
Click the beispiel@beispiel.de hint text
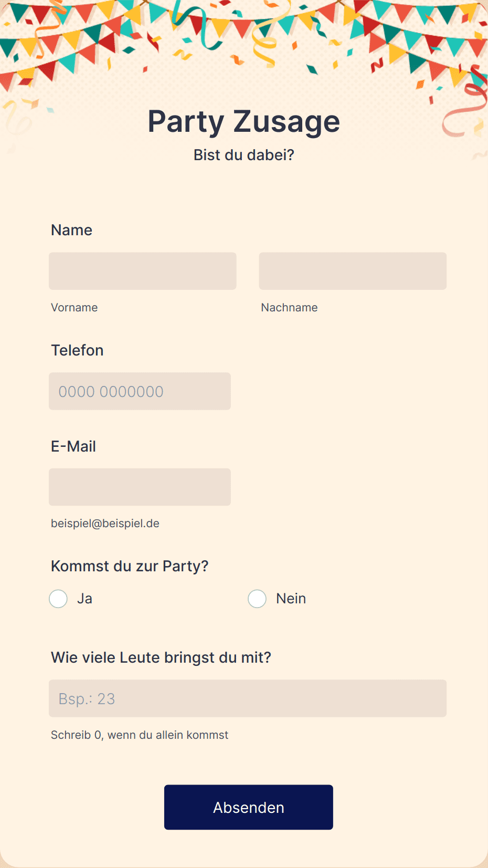(105, 524)
